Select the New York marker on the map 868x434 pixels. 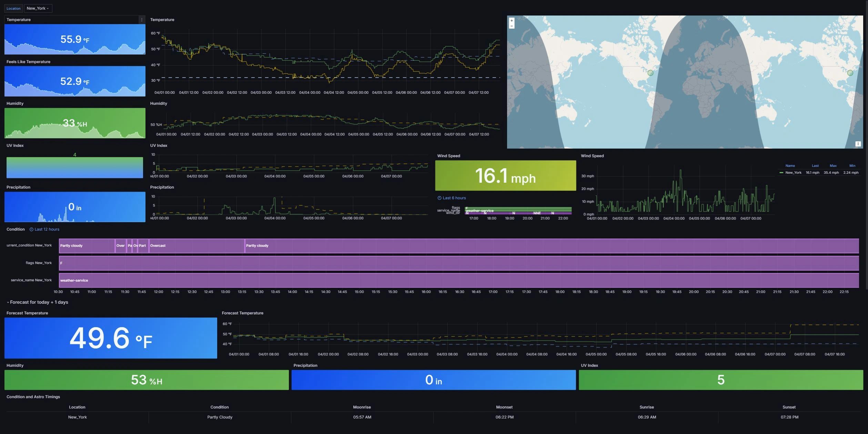pyautogui.click(x=650, y=73)
